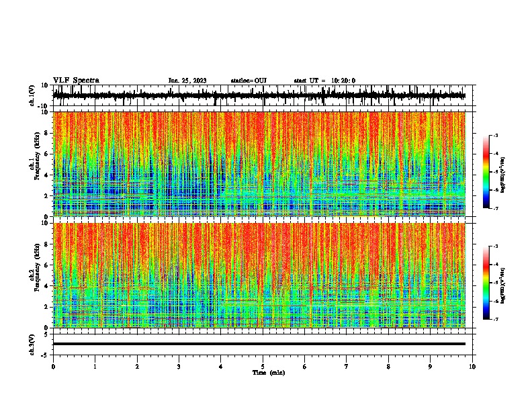Click the ch.1 color bar log(PSD) label

coord(502,175)
